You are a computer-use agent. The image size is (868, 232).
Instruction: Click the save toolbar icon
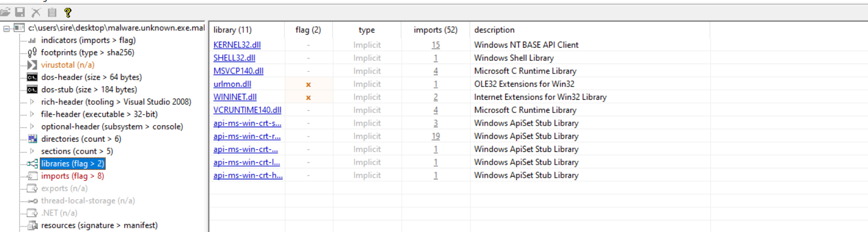(x=20, y=12)
